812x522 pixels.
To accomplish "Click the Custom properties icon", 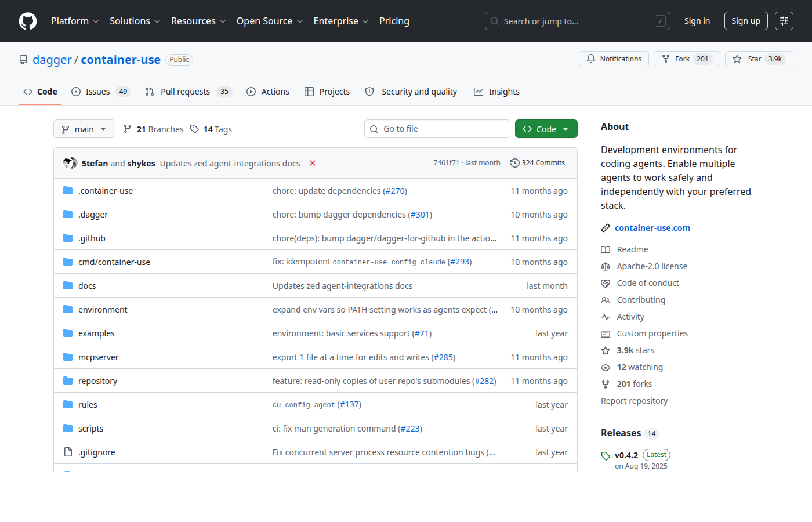I will [606, 333].
